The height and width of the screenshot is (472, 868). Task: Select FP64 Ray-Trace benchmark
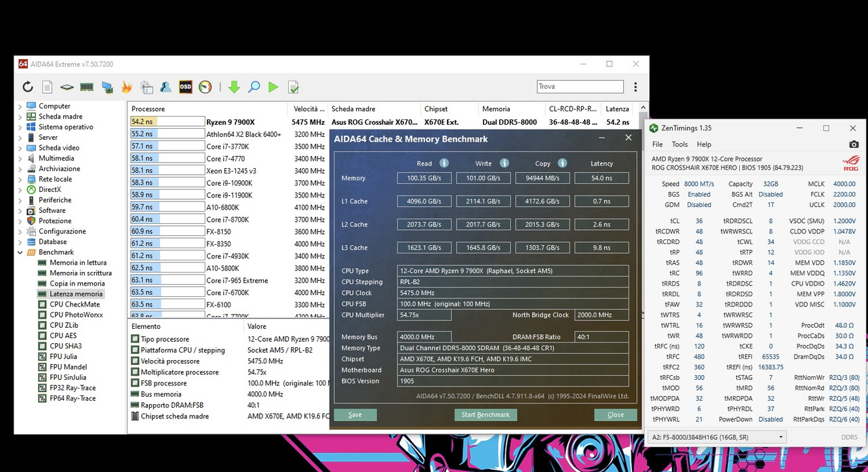pos(73,398)
